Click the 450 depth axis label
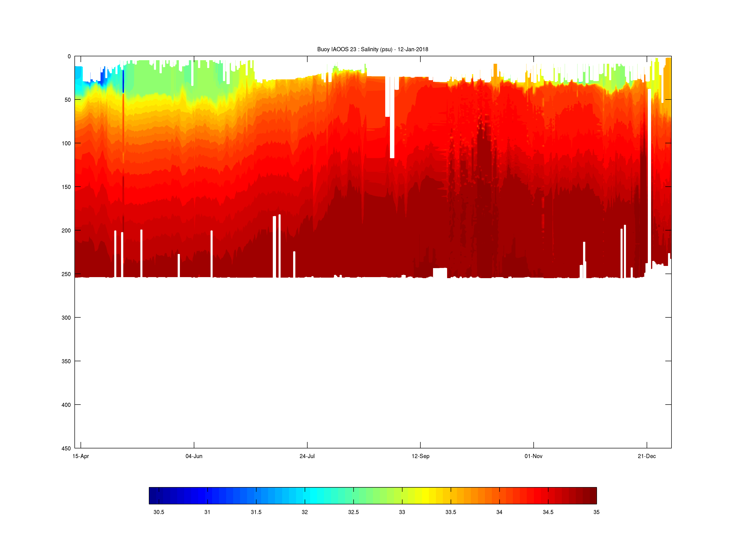This screenshot has height=560, width=746. [x=66, y=448]
